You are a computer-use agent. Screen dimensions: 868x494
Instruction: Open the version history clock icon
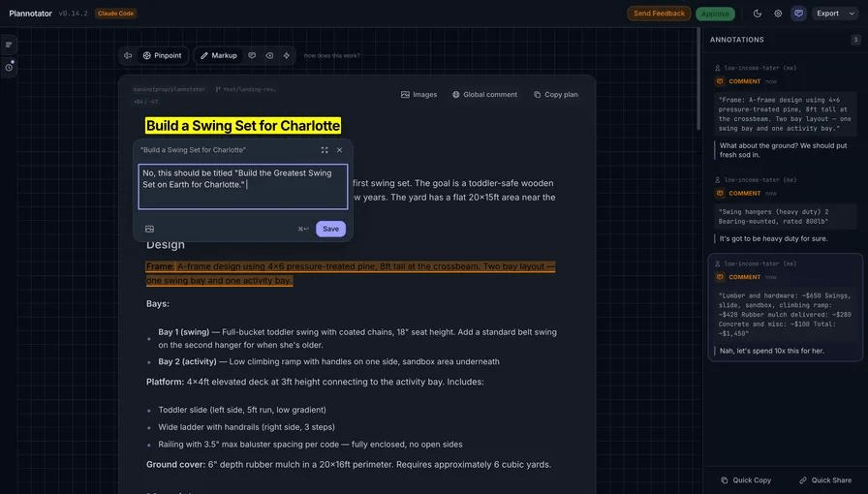(x=9, y=67)
